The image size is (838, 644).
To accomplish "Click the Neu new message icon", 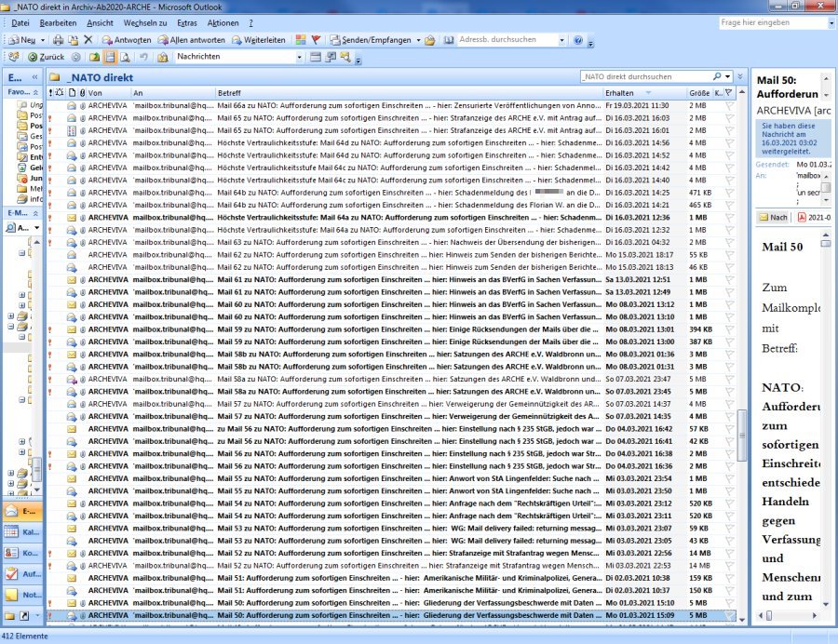I will coord(22,40).
